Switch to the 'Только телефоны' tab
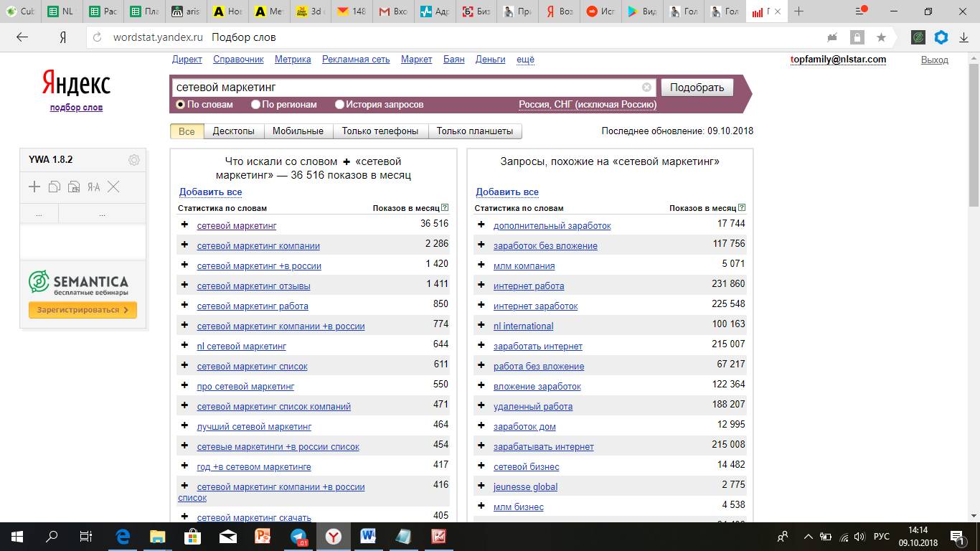980x551 pixels. click(x=380, y=131)
